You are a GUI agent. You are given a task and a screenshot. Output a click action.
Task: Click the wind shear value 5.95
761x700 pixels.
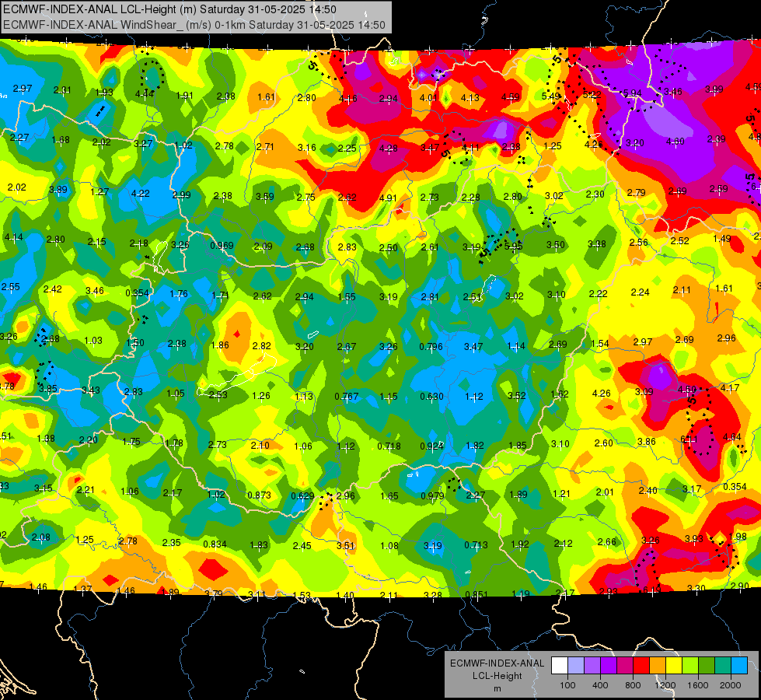pos(514,247)
